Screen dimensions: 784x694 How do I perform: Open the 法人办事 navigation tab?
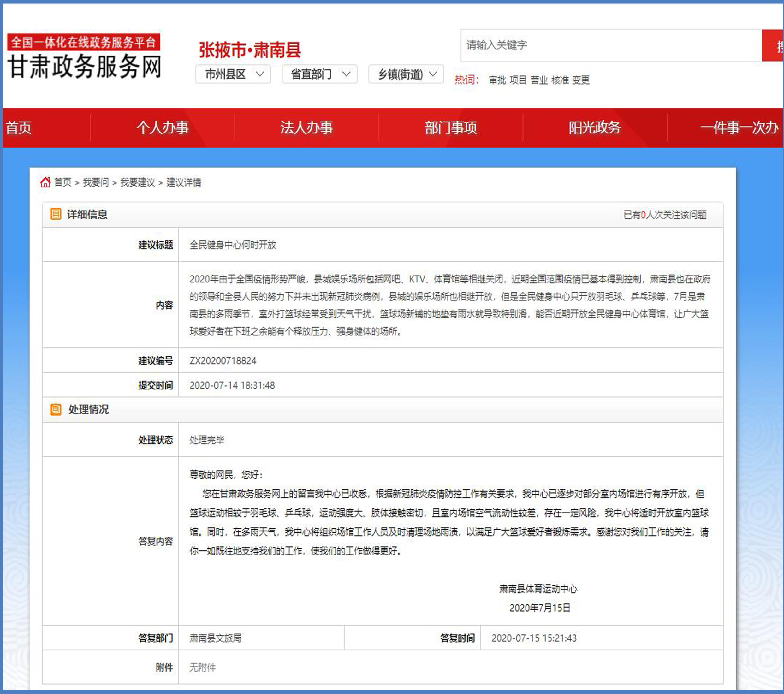pos(306,128)
